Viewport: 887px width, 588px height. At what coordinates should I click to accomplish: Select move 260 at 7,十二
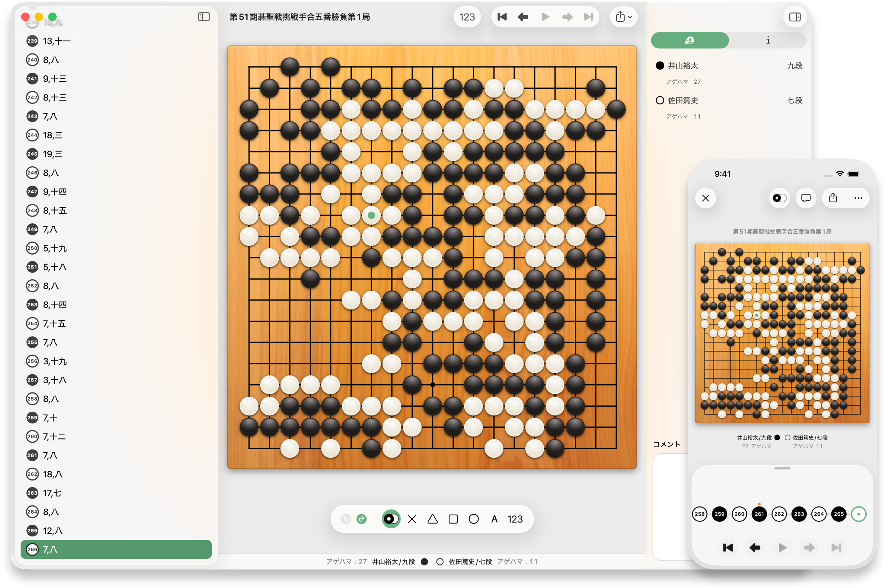116,437
